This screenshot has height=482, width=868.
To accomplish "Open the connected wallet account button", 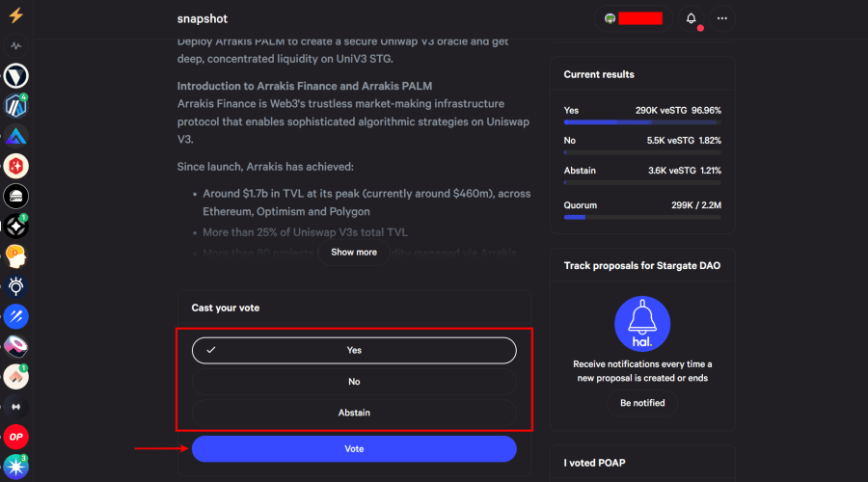I will coord(634,18).
